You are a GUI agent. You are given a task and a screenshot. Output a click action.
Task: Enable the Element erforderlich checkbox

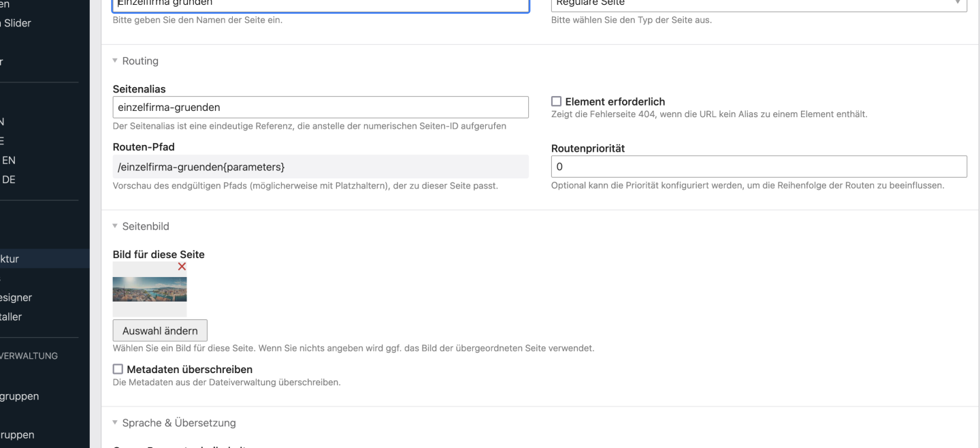[x=556, y=101]
